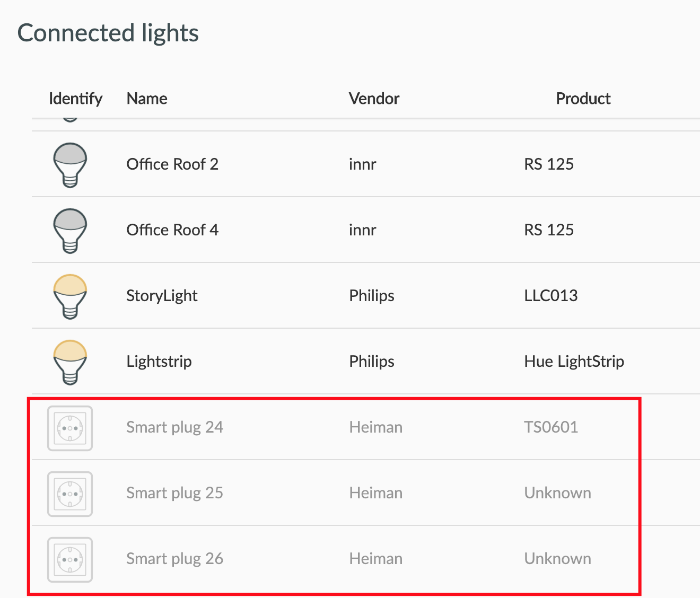Sort by the Name column header

pyautogui.click(x=147, y=99)
